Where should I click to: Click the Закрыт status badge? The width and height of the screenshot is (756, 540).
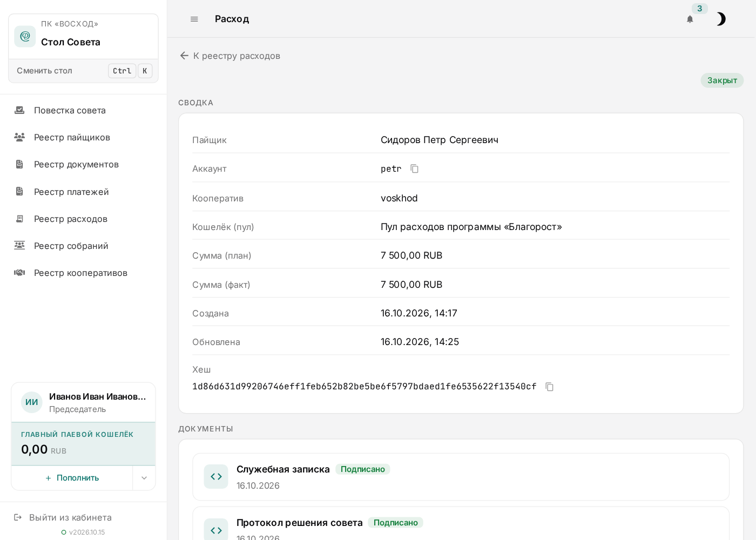(x=722, y=80)
